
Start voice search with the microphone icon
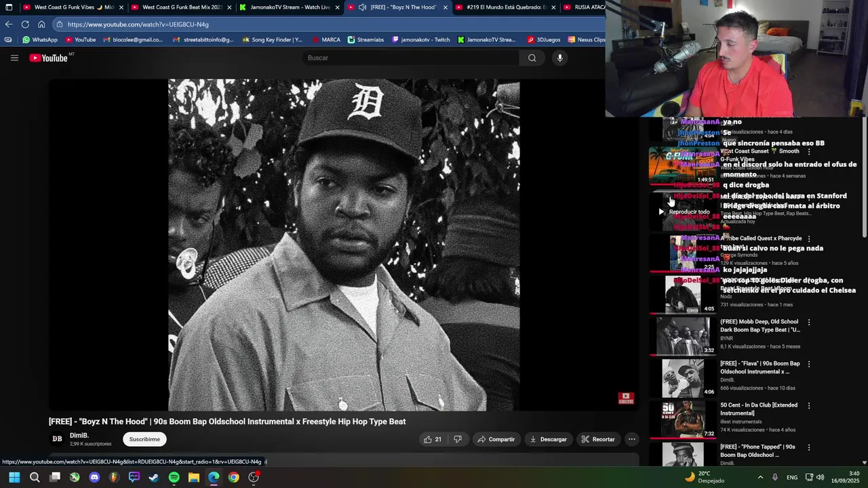tap(559, 58)
